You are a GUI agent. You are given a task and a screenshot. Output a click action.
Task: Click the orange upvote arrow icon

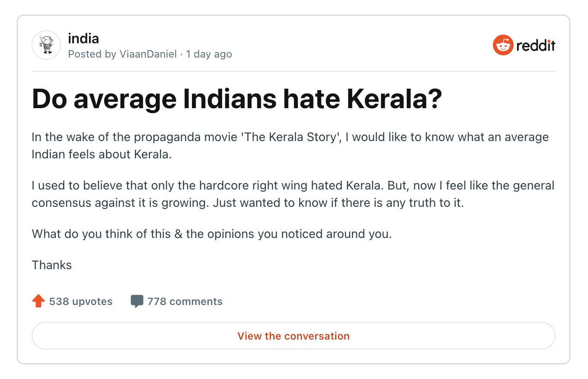tap(38, 301)
